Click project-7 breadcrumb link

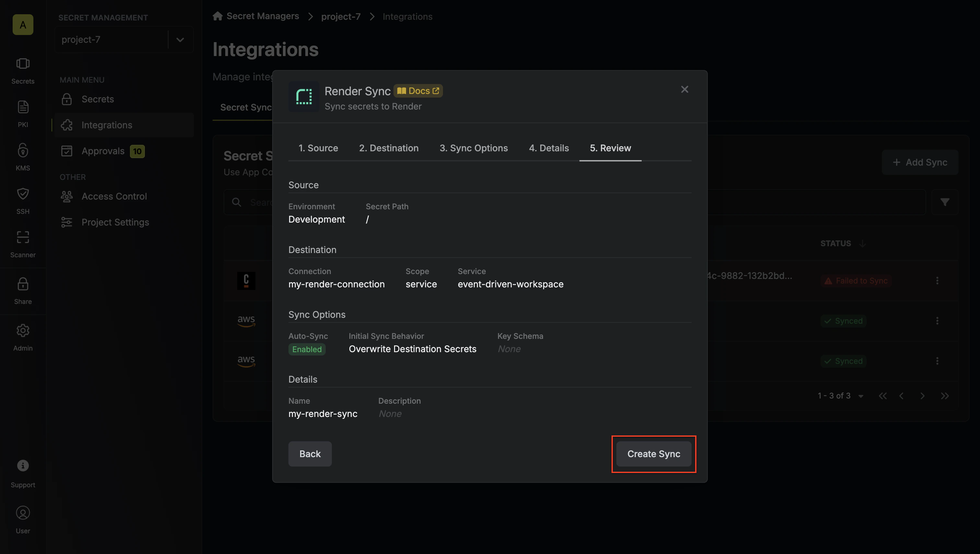click(x=341, y=17)
